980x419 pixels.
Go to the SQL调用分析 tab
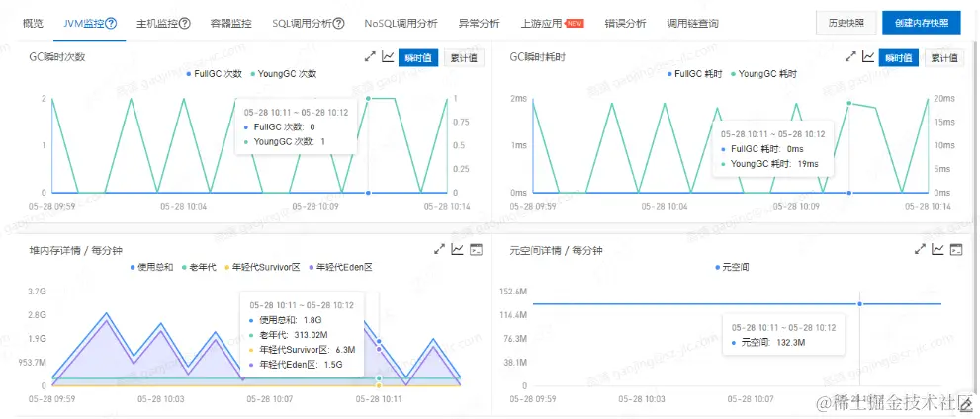[x=309, y=23]
